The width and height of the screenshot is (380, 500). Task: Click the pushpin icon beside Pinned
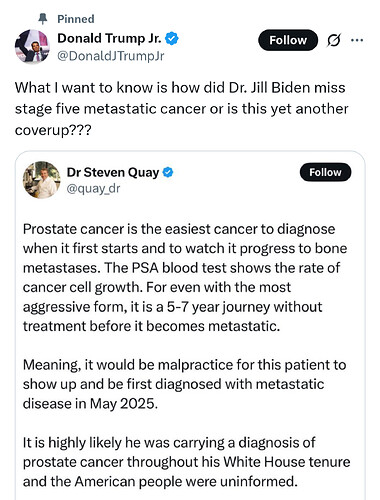click(x=43, y=19)
